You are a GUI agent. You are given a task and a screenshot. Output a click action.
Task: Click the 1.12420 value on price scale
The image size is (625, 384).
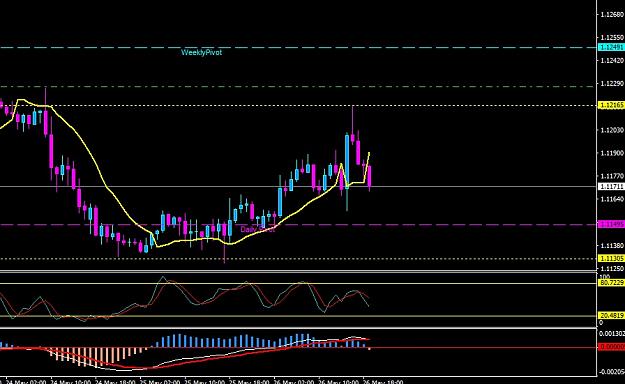612,60
